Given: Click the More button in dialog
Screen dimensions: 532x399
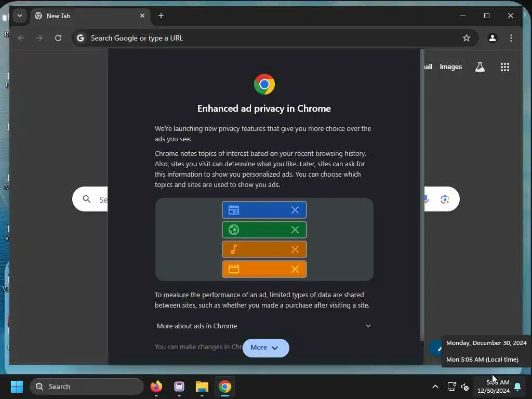Looking at the screenshot, I should click(x=265, y=348).
